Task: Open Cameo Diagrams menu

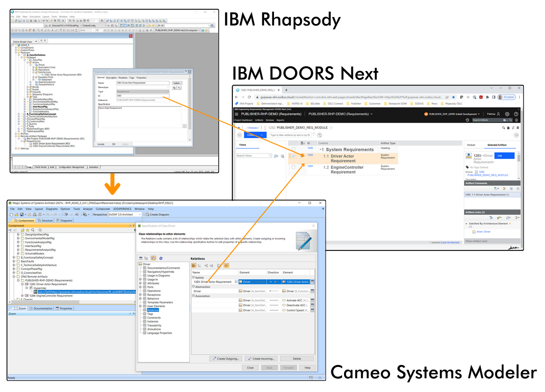Action: pos(51,209)
